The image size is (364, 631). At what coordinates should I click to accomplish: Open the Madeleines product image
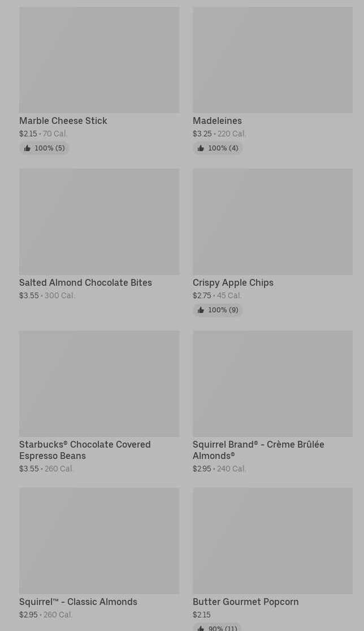coord(272,60)
